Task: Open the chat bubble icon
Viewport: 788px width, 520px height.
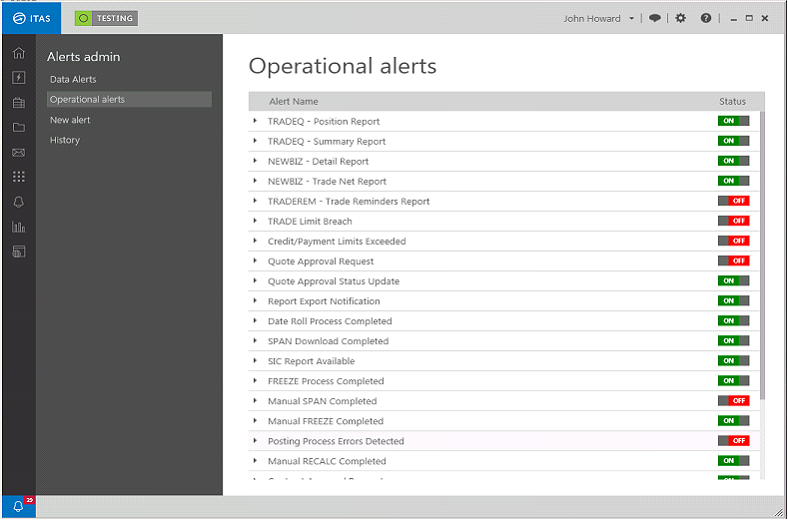Action: click(654, 18)
